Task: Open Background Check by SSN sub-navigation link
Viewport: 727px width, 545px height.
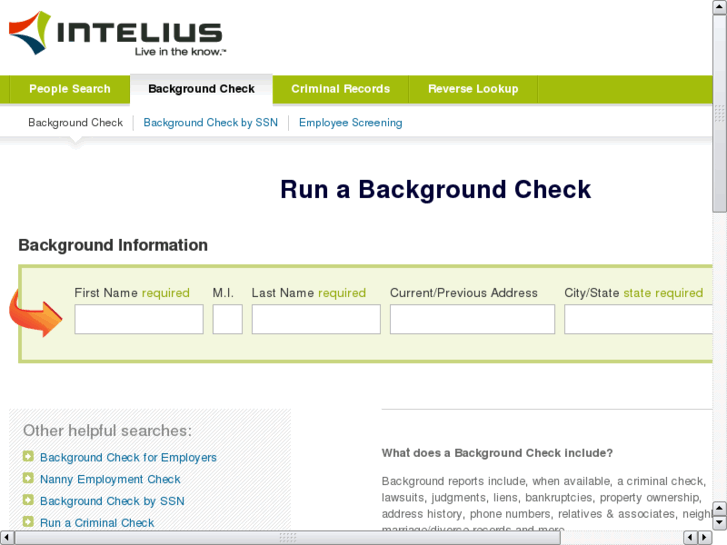Action: coord(210,122)
